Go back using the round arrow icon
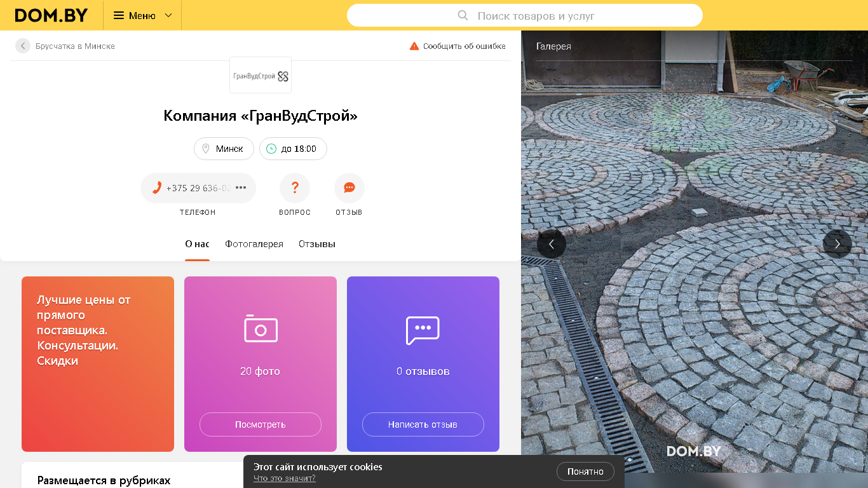This screenshot has height=488, width=868. [x=23, y=46]
